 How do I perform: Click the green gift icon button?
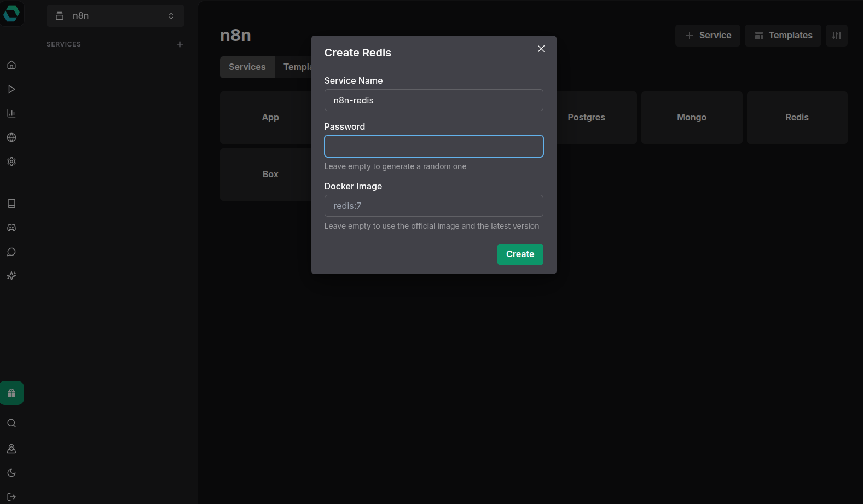(x=11, y=393)
